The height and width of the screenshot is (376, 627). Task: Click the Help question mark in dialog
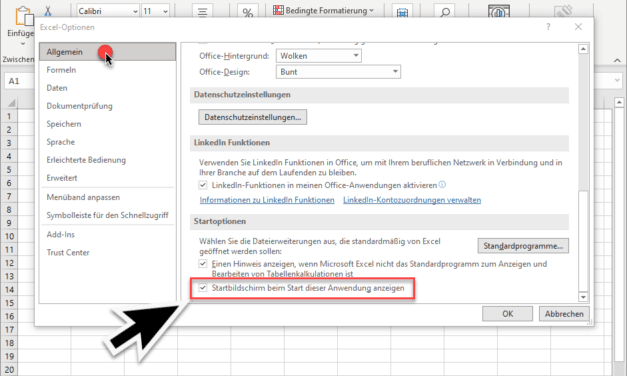point(548,27)
